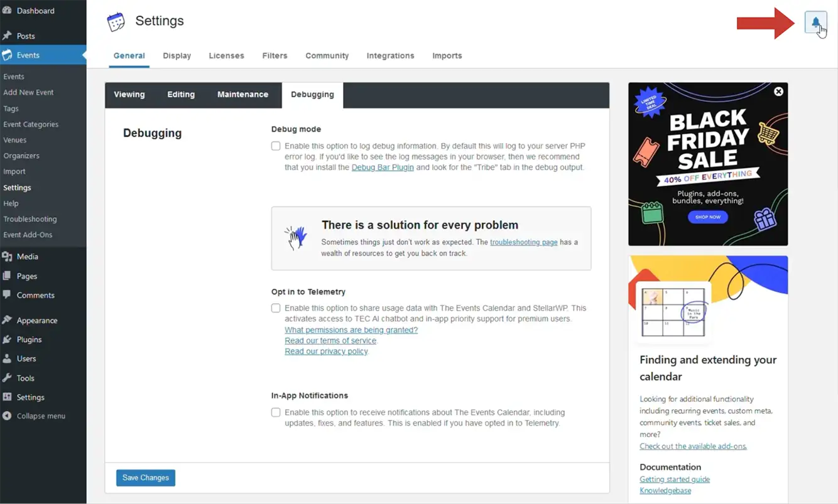The image size is (838, 504).
Task: Open the Integrations settings tab
Action: [390, 56]
